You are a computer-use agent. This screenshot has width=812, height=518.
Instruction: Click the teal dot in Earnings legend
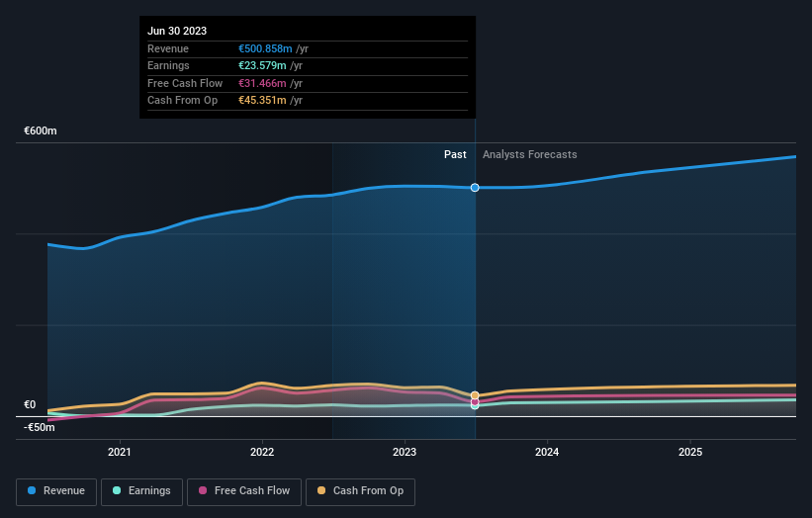point(117,490)
